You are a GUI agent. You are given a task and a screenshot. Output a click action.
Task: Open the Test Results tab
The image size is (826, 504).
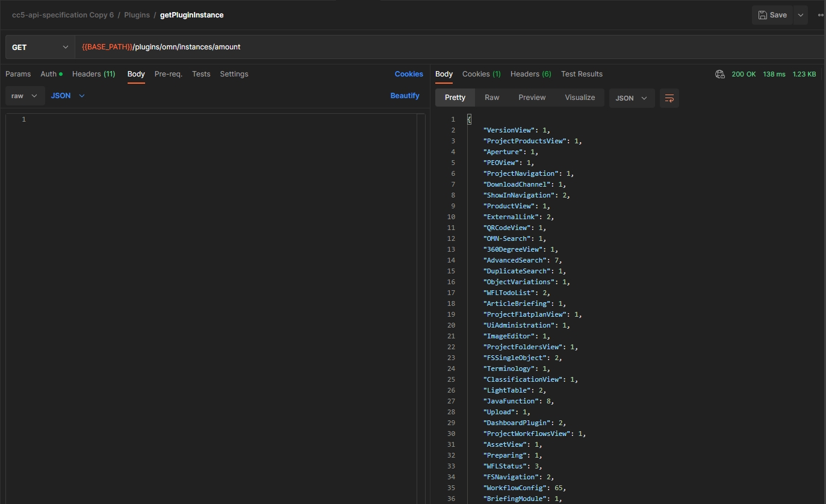point(581,74)
